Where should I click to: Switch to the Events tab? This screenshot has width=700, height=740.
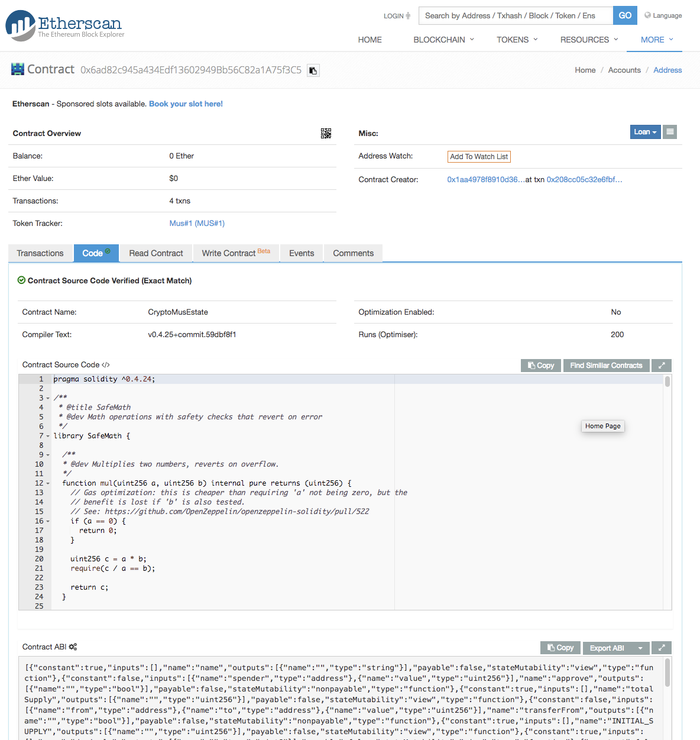[x=302, y=253]
